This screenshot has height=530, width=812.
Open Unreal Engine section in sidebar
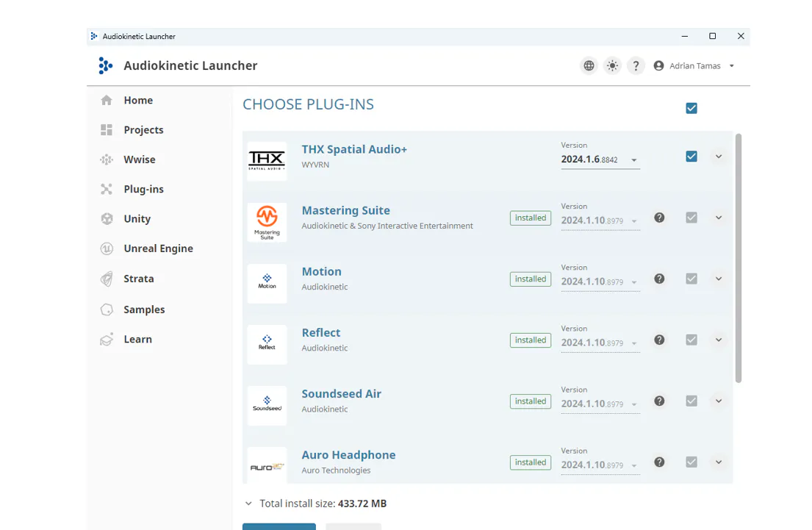pos(159,248)
